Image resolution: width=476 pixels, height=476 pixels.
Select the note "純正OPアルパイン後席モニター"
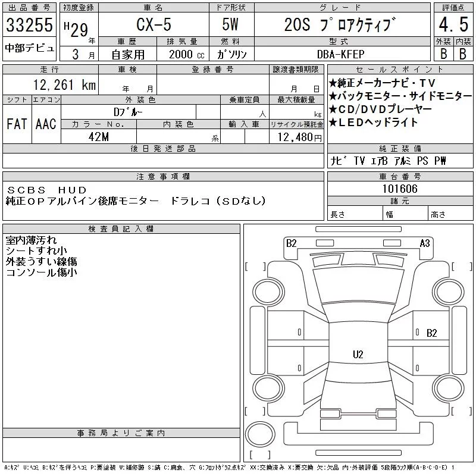[82, 201]
